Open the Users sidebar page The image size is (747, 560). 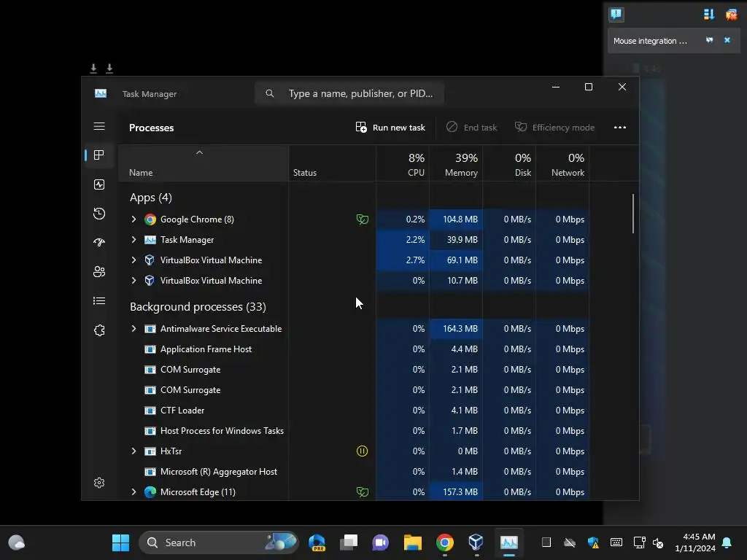pyautogui.click(x=99, y=271)
